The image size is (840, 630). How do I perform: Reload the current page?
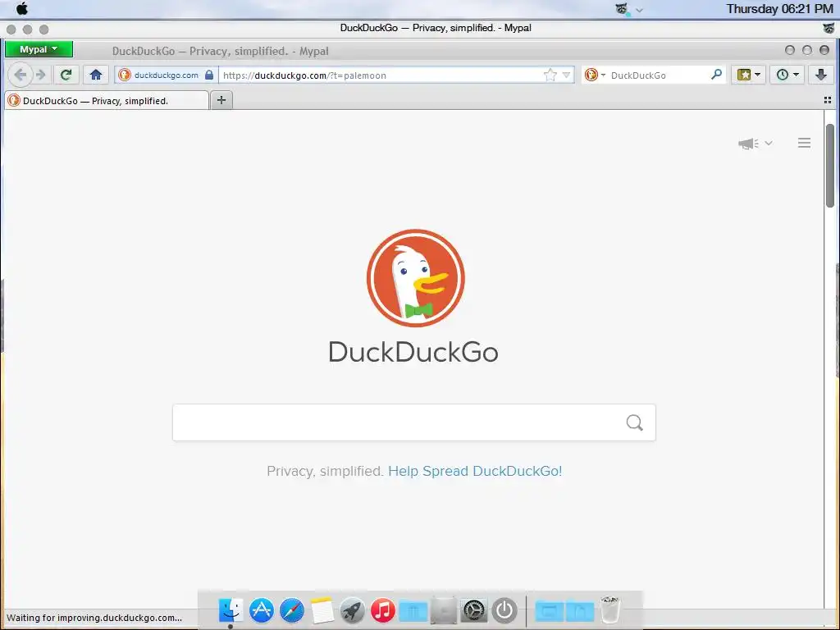click(66, 75)
